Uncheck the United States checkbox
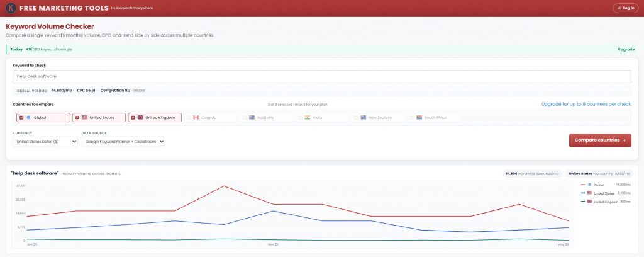 77,118
